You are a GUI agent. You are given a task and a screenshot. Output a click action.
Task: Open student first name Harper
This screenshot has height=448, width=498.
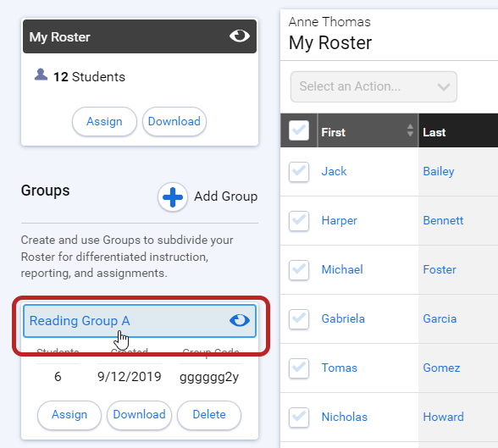coord(339,221)
